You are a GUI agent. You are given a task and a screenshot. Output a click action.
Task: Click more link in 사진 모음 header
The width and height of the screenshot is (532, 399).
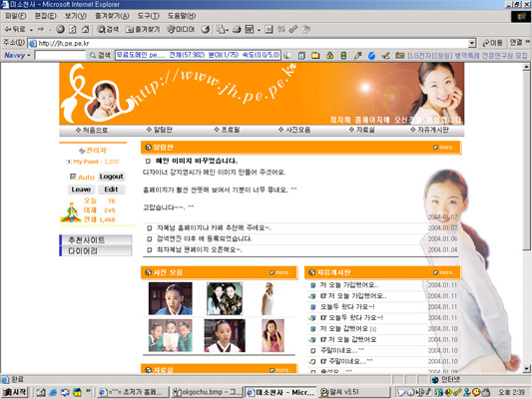click(x=279, y=272)
